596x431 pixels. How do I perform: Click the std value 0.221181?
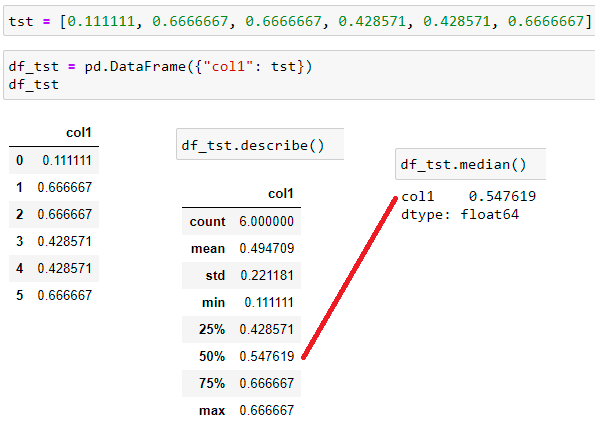[267, 275]
